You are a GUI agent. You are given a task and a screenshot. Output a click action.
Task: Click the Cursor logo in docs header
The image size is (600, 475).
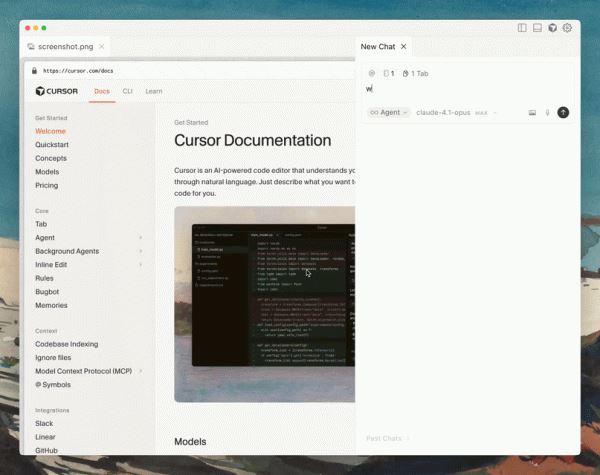click(x=56, y=91)
